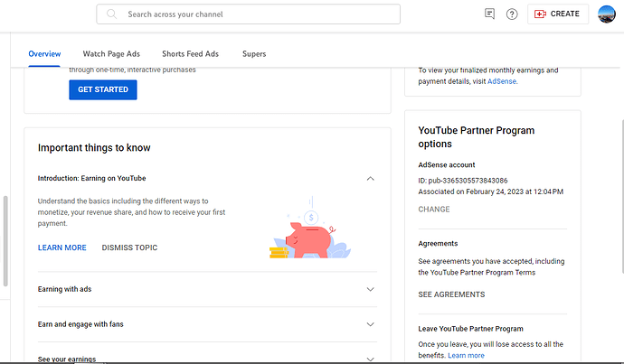Click SEE AGREEMENTS
This screenshot has height=364, width=624.
451,294
